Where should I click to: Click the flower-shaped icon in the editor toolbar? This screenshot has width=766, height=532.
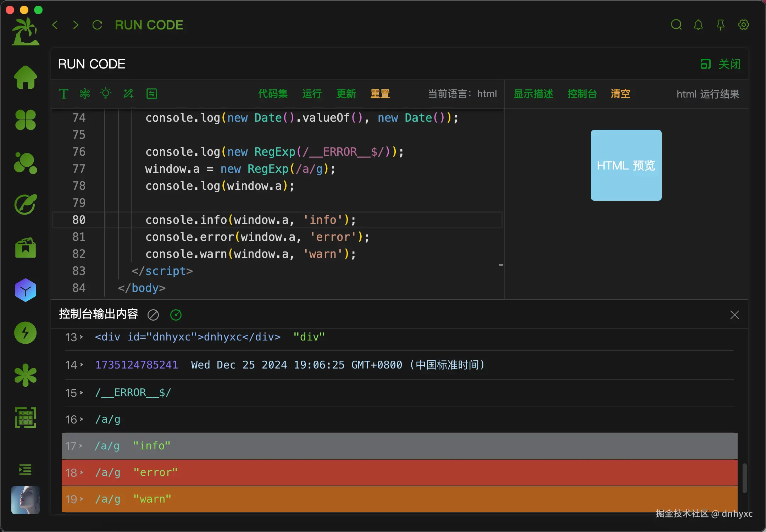coord(84,94)
